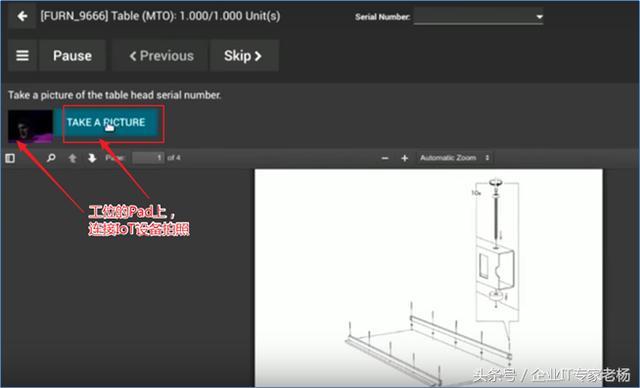Screen dimensions: 640x388
Task: Select the PDF page number field
Action: pyautogui.click(x=148, y=158)
